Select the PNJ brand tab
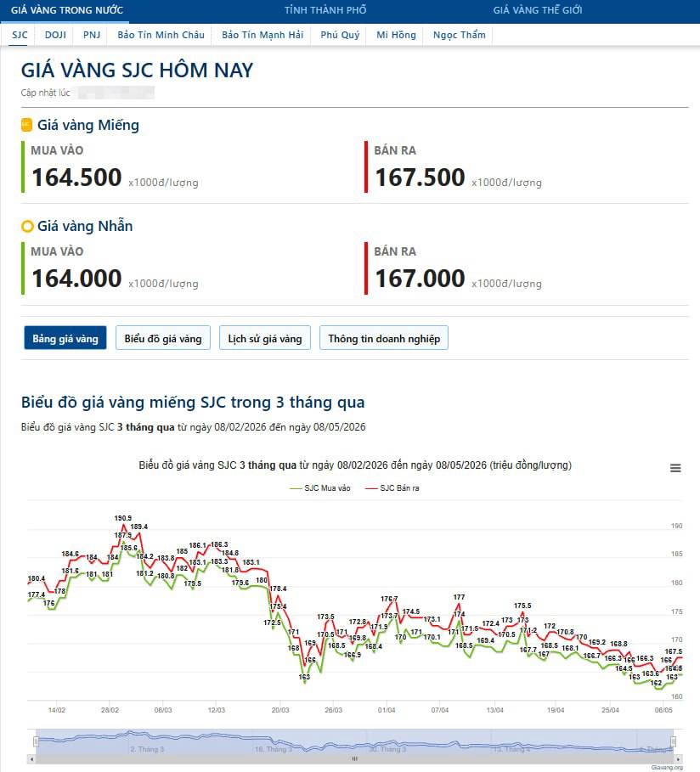This screenshot has height=772, width=700. tap(92, 35)
